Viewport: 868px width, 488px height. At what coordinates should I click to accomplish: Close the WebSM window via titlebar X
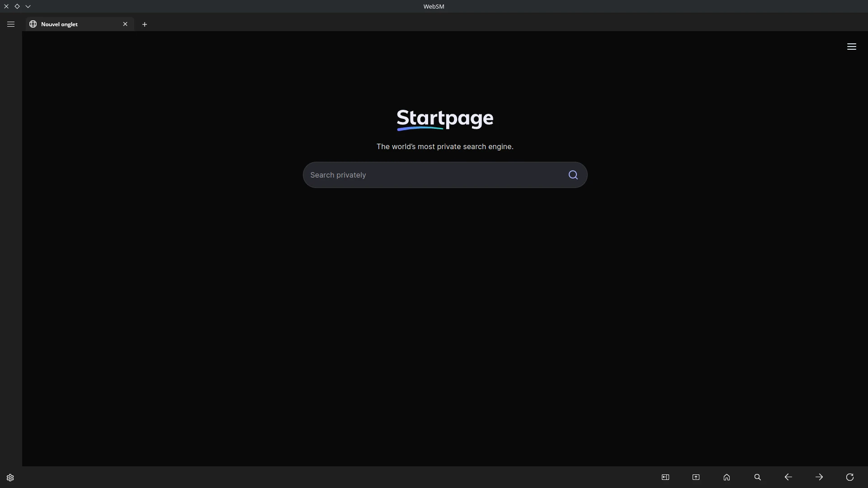pyautogui.click(x=6, y=6)
